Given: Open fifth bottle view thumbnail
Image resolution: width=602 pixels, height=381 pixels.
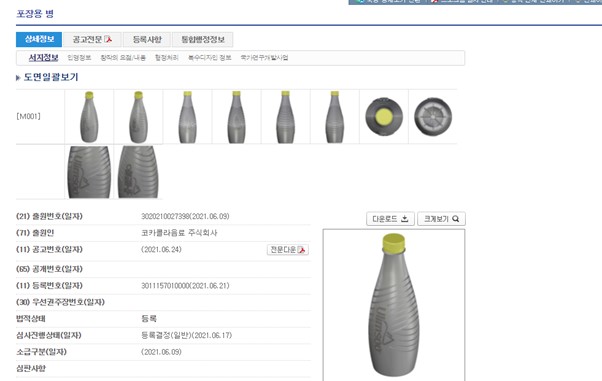Looking at the screenshot, I should pyautogui.click(x=286, y=117).
